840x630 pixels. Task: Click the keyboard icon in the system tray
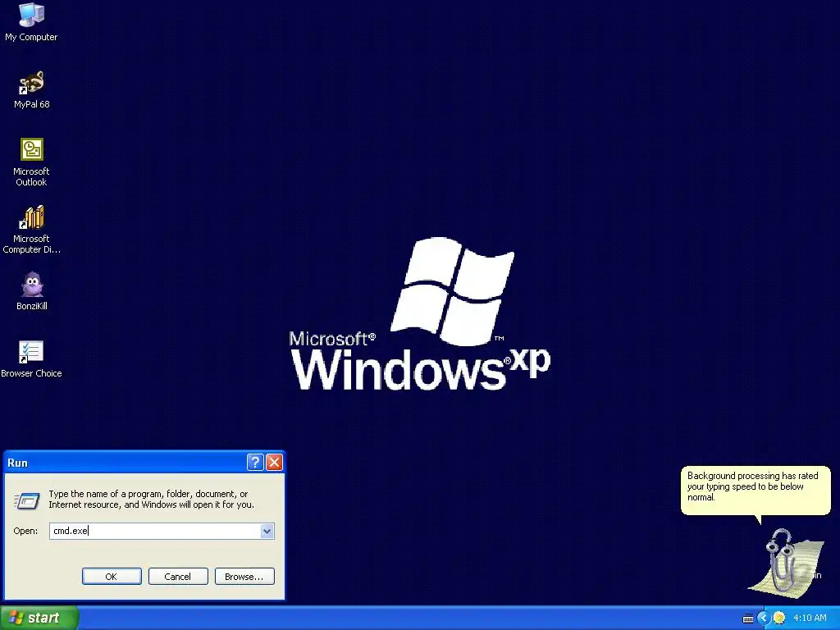748,619
